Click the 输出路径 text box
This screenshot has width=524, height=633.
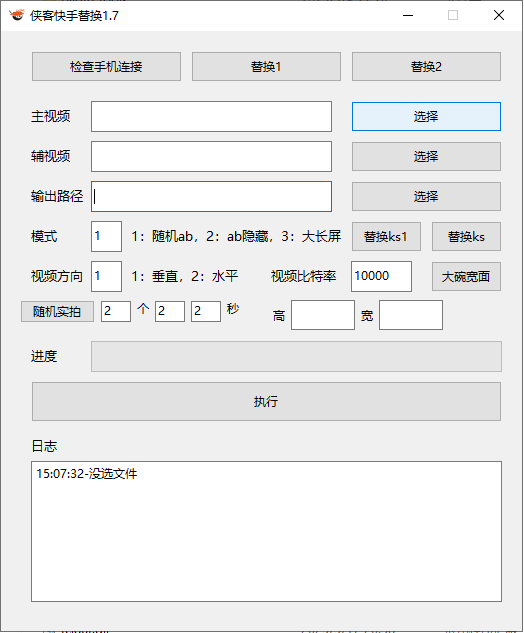[212, 197]
